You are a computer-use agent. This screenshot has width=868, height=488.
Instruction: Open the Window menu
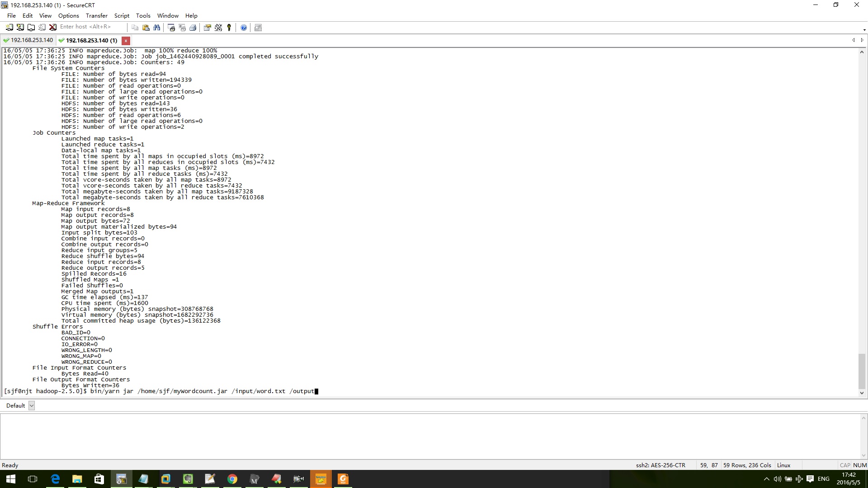coord(168,15)
